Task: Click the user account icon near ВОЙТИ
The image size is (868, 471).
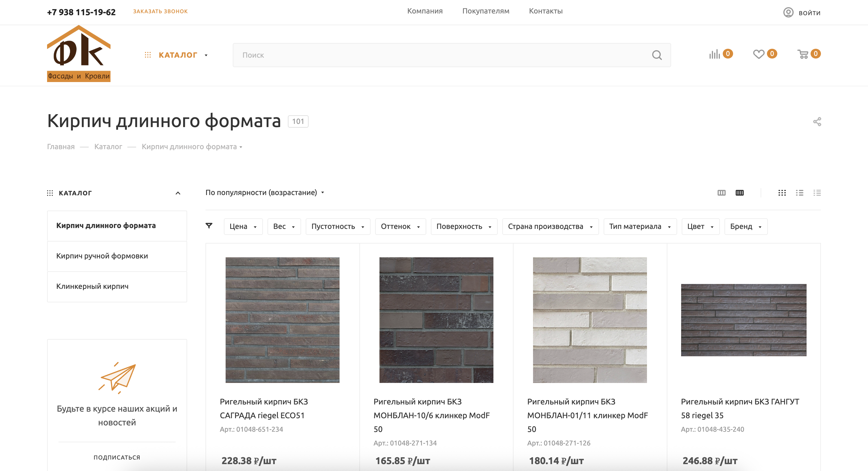Action: coord(788,12)
